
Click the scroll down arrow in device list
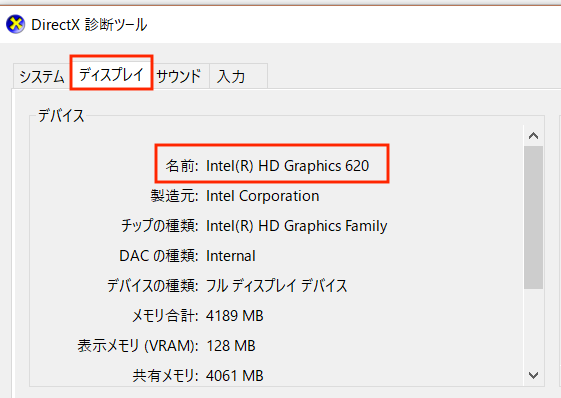click(533, 375)
